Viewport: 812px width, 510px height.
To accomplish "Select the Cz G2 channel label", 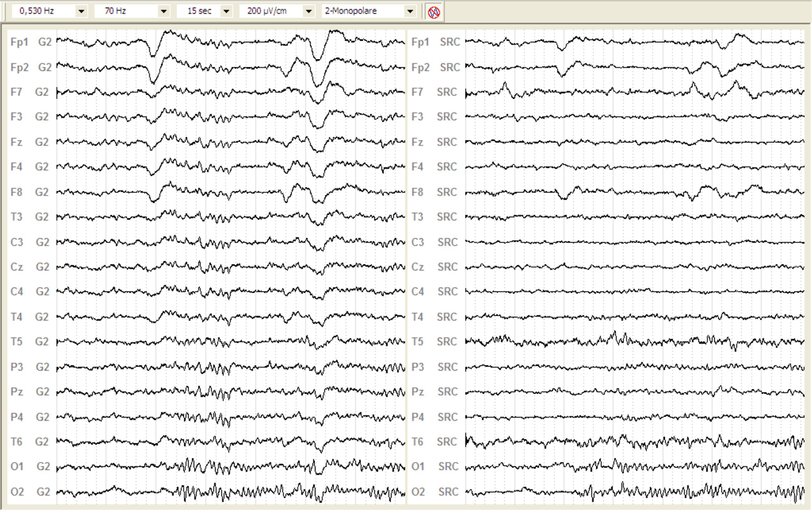I will [29, 267].
